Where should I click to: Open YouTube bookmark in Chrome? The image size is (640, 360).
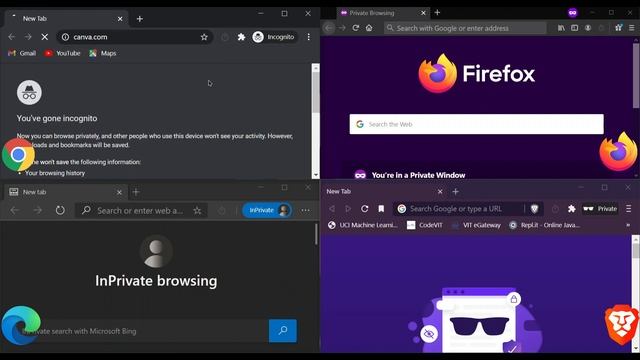point(62,53)
